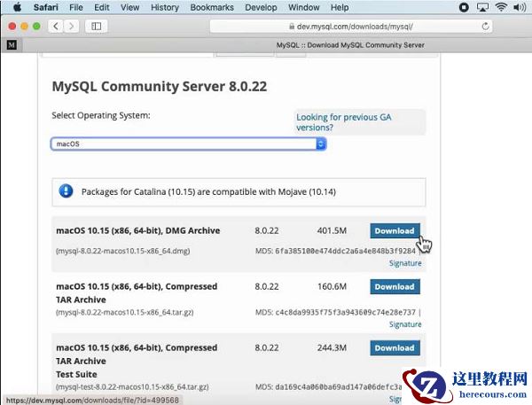Image resolution: width=532 pixels, height=405 pixels.
Task: Open Signature link for 160.6M TAR Archive
Action: (405, 324)
